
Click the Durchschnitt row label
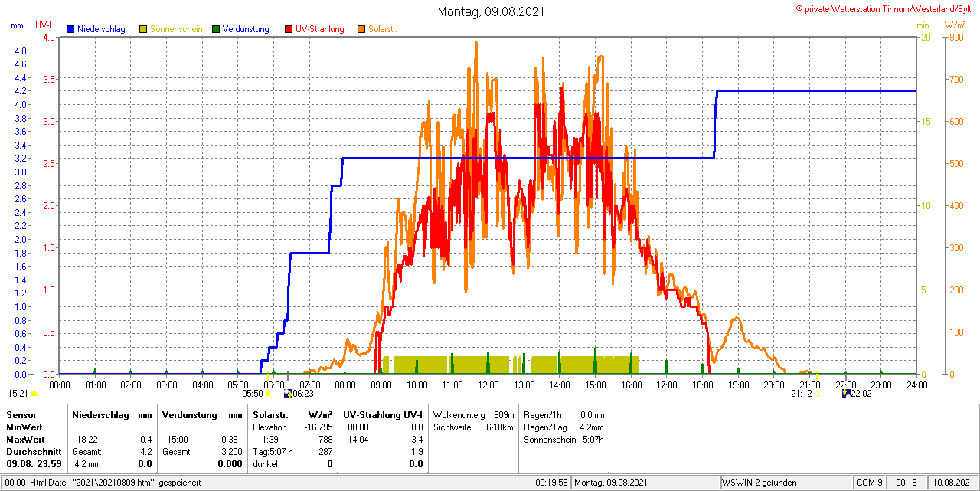click(x=34, y=452)
